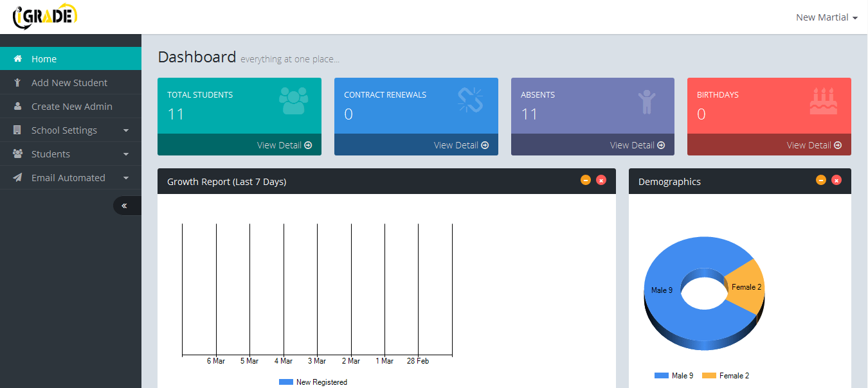The width and height of the screenshot is (868, 388).
Task: Click the Female 2 legend orange swatch
Action: [x=709, y=376]
